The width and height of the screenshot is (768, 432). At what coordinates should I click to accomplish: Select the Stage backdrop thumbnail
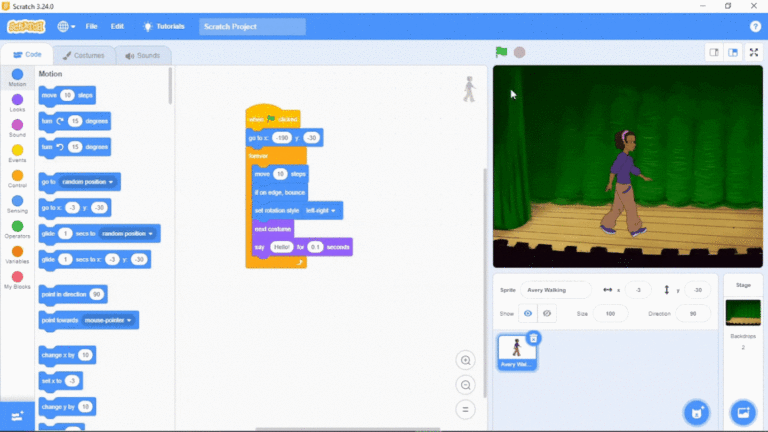743,312
